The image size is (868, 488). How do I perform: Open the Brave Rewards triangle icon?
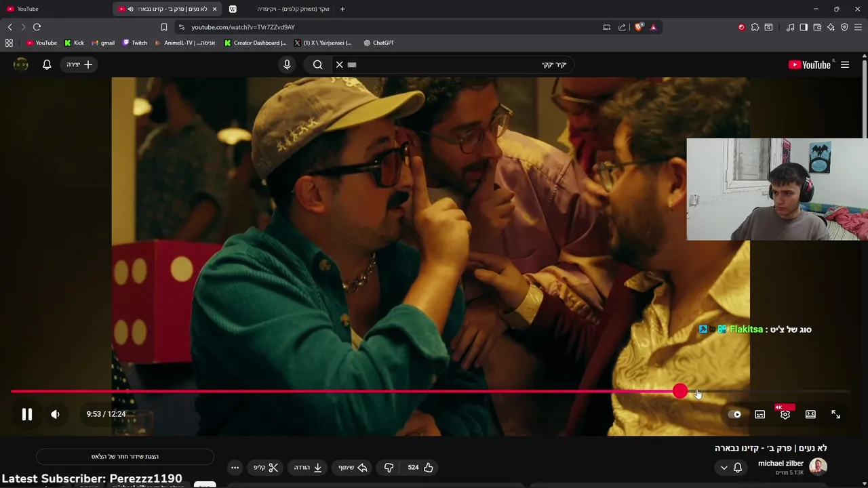point(653,27)
